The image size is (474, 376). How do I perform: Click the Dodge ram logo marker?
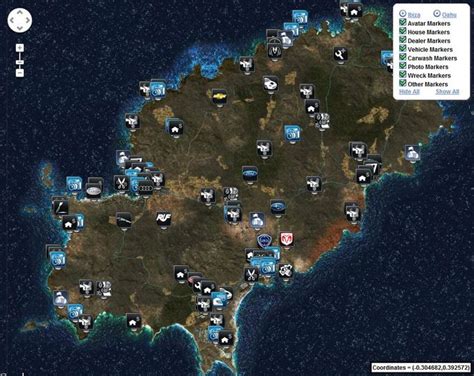tap(286, 239)
